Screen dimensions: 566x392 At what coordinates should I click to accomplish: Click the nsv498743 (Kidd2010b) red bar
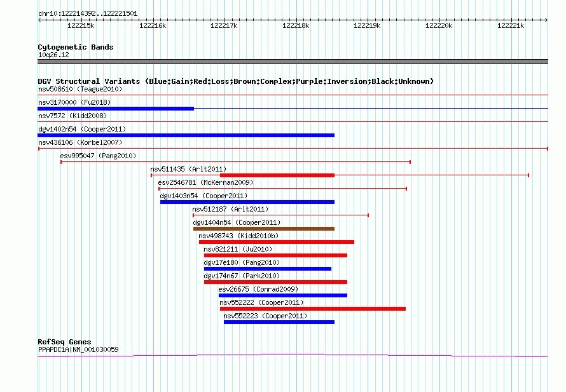[x=277, y=242]
